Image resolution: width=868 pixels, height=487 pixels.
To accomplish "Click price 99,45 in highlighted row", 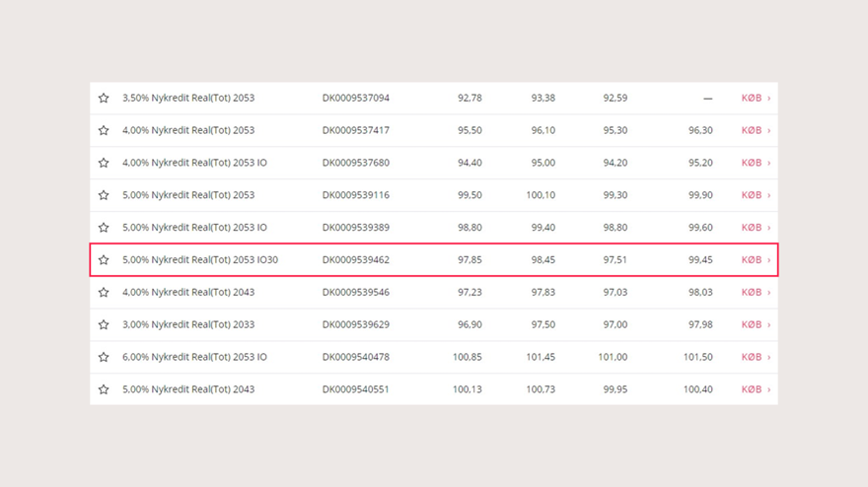I will pyautogui.click(x=700, y=260).
